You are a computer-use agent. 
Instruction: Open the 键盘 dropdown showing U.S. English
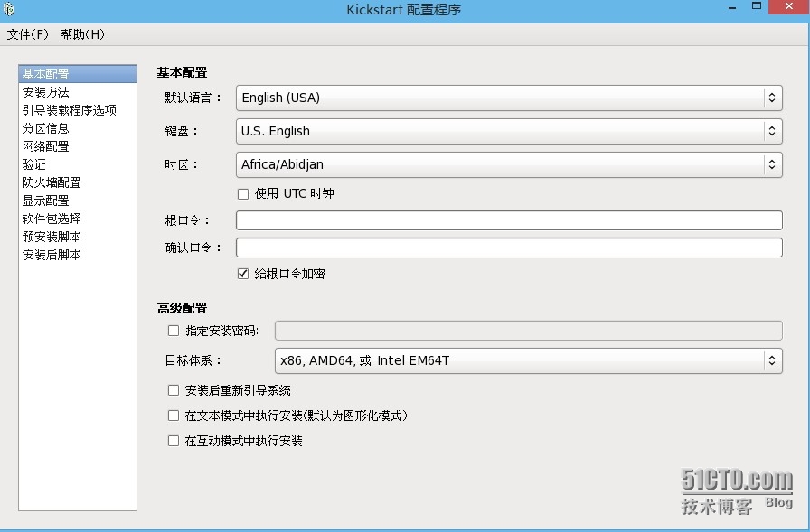tap(509, 131)
